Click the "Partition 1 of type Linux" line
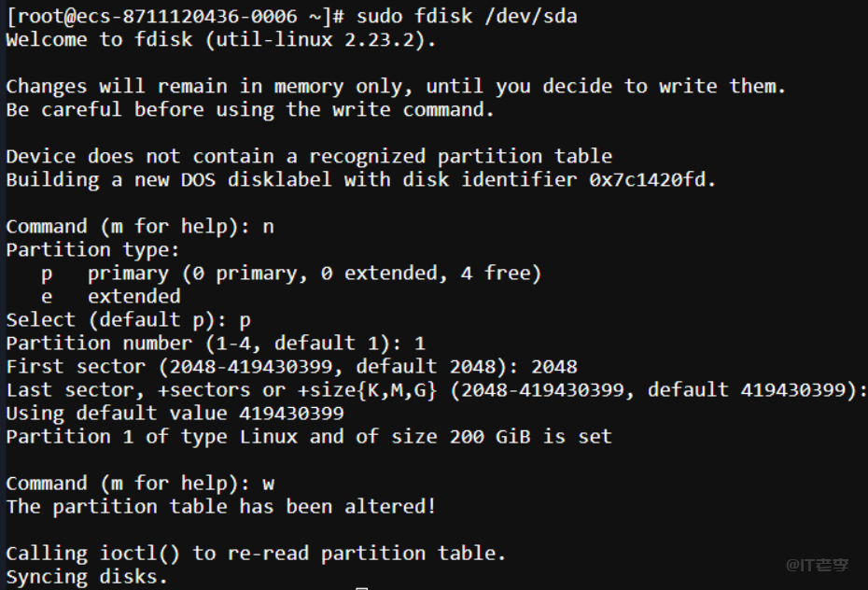868x590 pixels. tap(309, 436)
